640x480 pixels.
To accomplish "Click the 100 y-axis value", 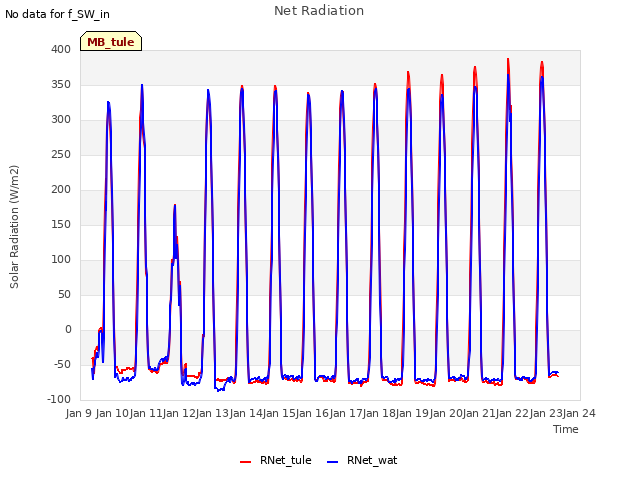I will click(61, 260).
